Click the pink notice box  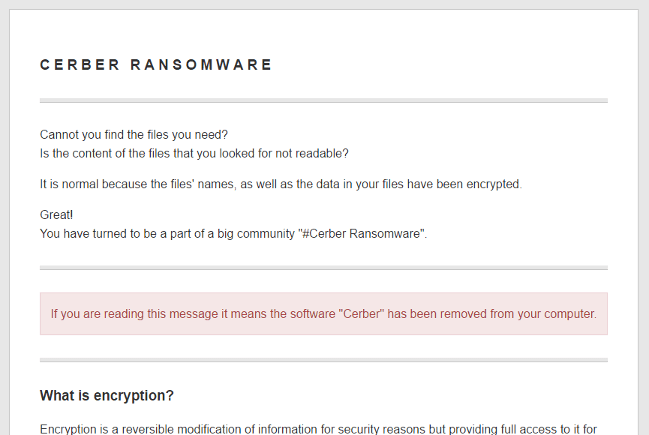tap(323, 314)
